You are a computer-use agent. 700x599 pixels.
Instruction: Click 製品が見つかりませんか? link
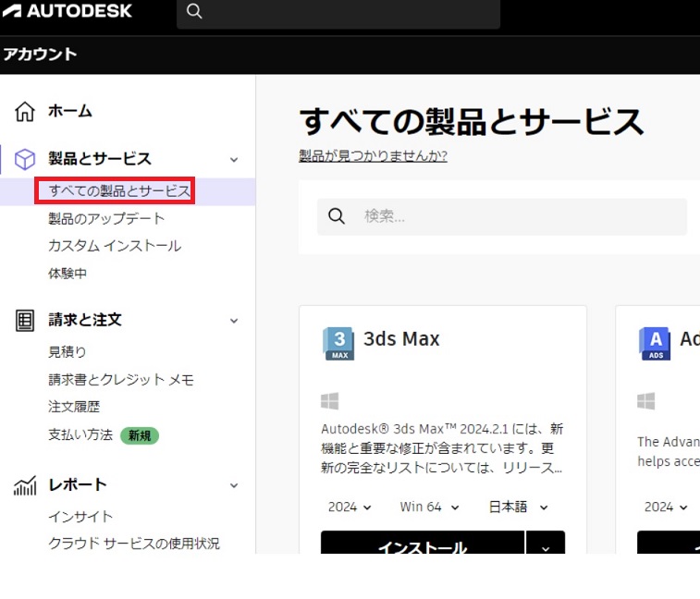click(x=374, y=156)
